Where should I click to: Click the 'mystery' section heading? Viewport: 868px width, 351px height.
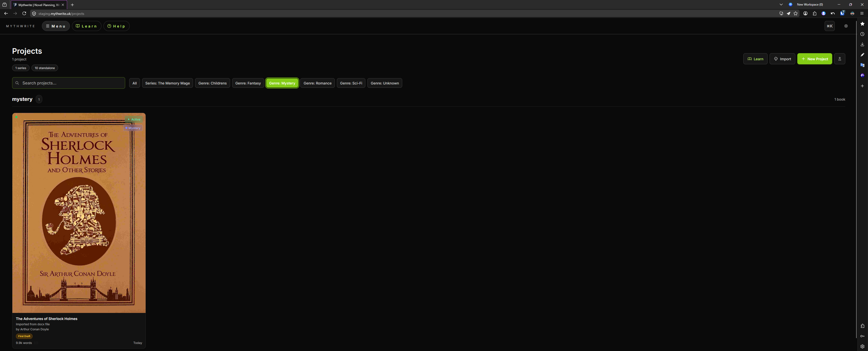(22, 99)
